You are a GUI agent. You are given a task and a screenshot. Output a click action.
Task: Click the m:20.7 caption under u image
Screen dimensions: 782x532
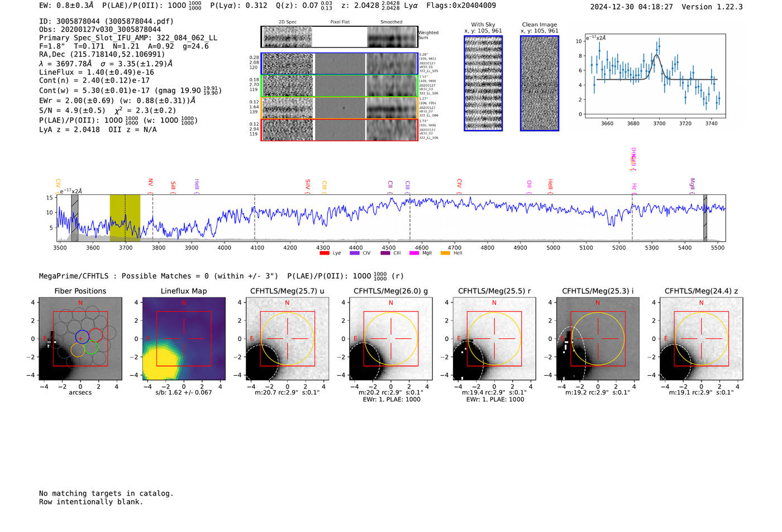coord(287,392)
